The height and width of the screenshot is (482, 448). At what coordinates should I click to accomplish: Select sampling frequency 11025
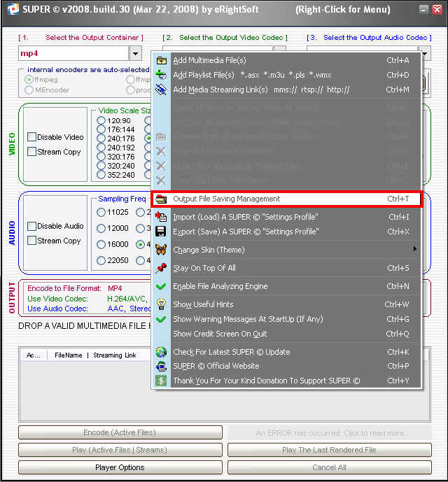click(x=101, y=212)
